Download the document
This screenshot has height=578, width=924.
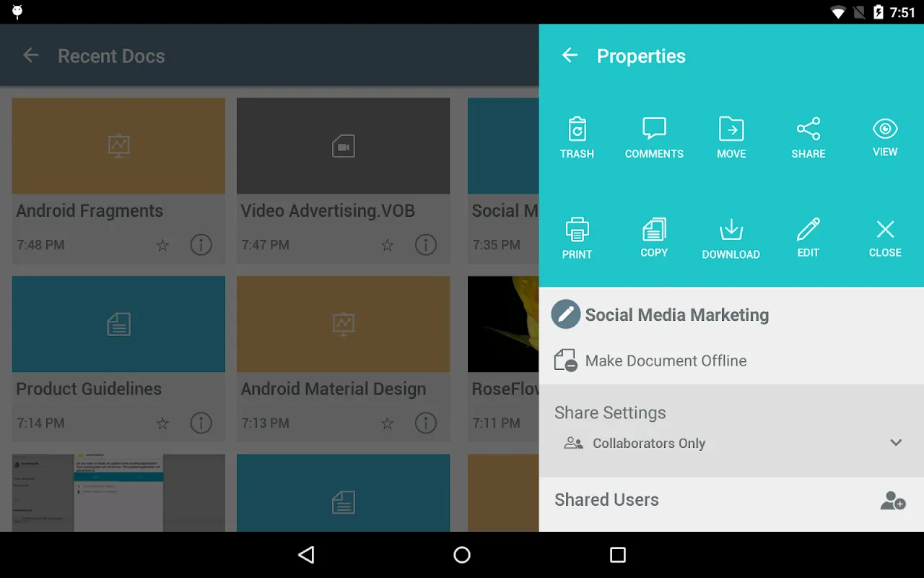click(x=731, y=230)
